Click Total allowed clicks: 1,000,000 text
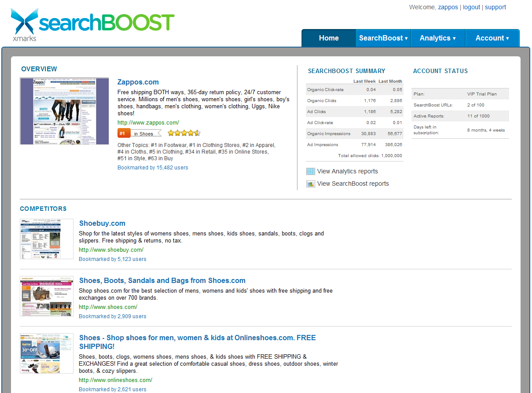Viewport: 532px width, 393px height. (x=370, y=156)
